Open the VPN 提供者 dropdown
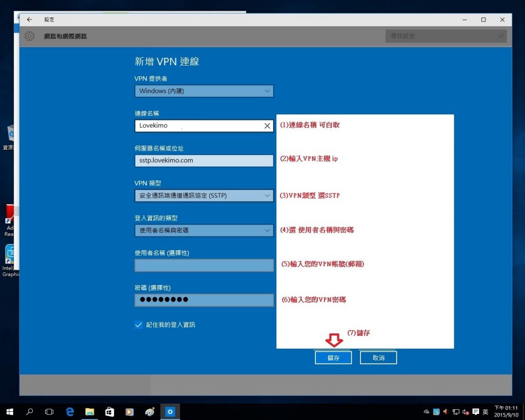Image resolution: width=525 pixels, height=420 pixels. pos(204,91)
